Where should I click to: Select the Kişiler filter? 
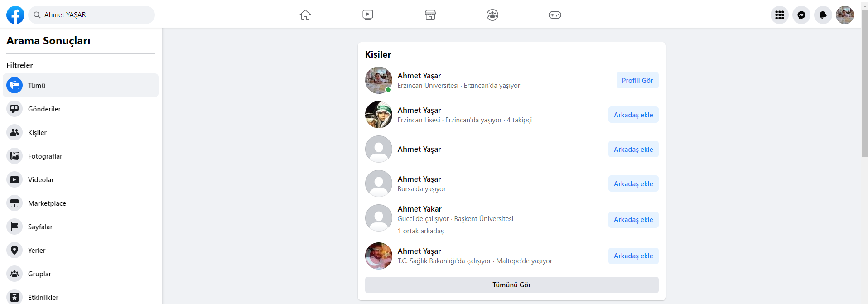point(37,132)
